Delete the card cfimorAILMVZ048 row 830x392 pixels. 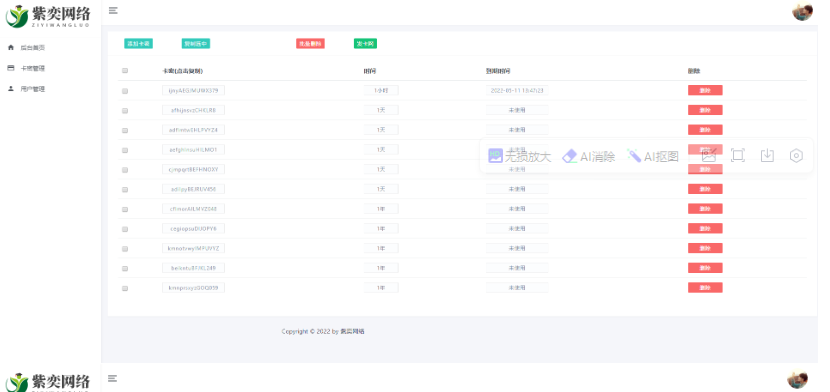[x=705, y=209]
